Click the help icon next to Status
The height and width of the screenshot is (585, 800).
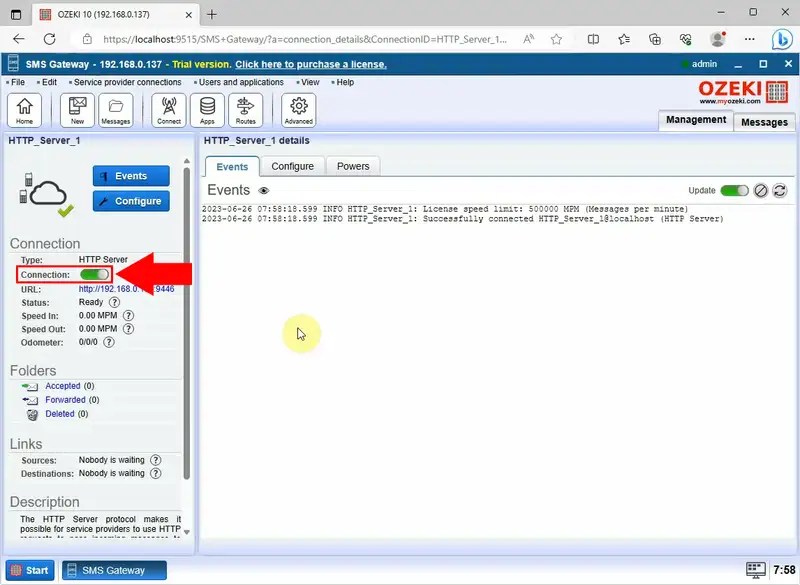(x=114, y=302)
